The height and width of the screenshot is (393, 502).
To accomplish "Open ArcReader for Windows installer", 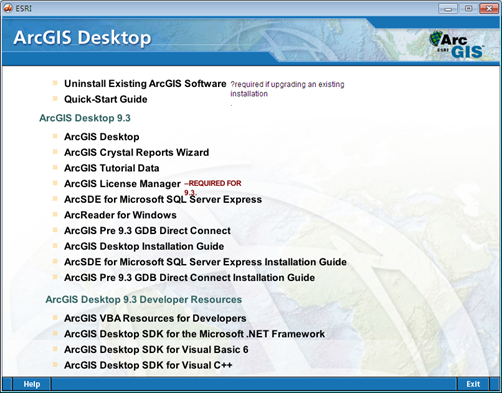I will (x=120, y=215).
